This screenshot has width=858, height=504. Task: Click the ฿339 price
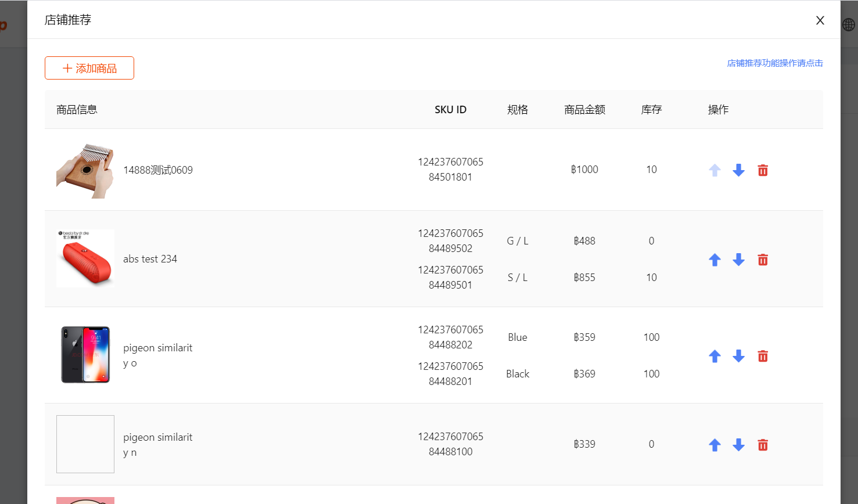tap(584, 444)
